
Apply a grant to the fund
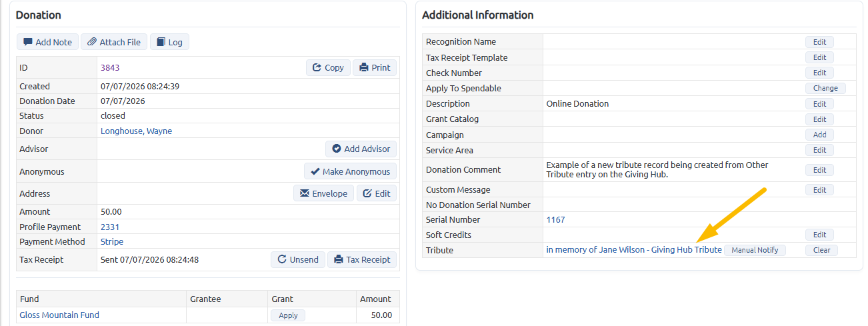288,315
